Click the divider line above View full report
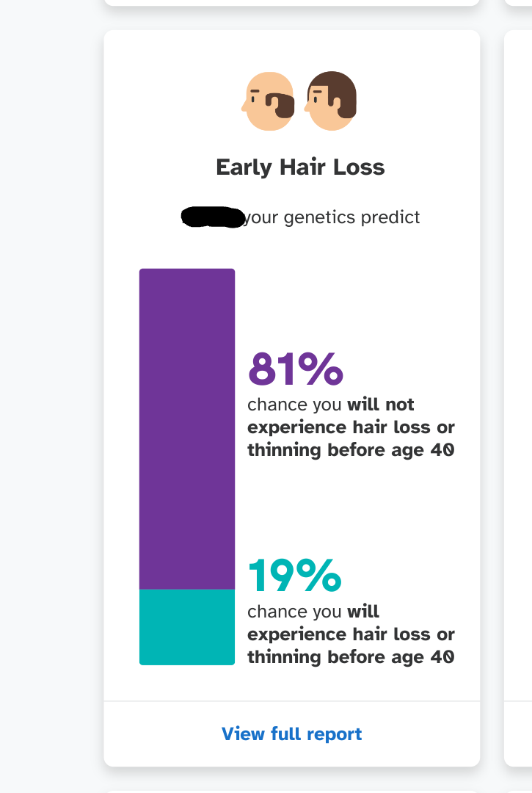 point(291,701)
